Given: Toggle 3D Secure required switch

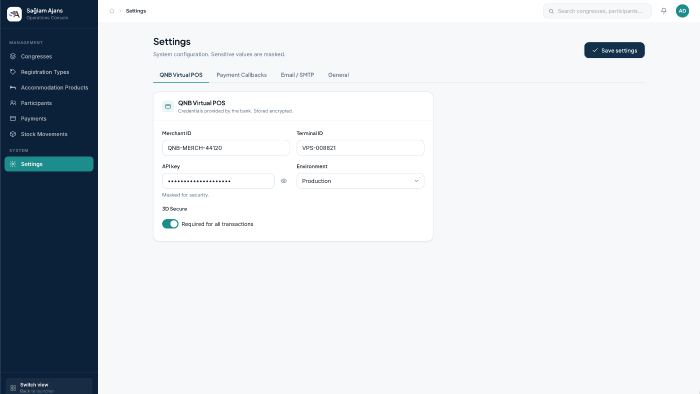Looking at the screenshot, I should [170, 224].
